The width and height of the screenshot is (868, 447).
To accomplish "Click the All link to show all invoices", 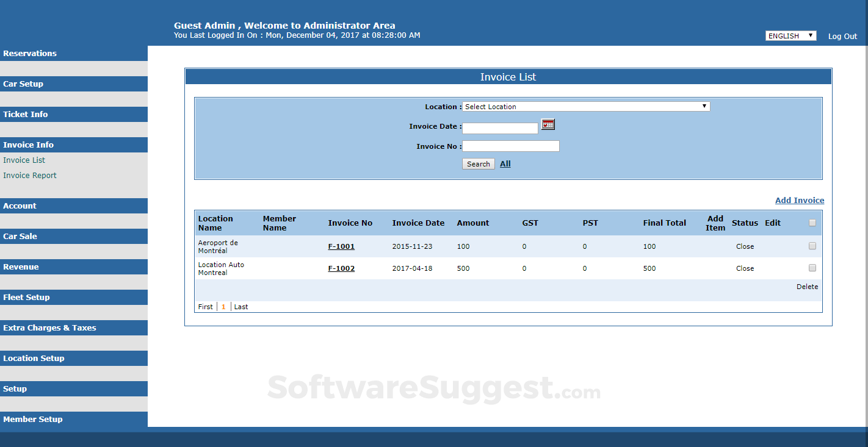I will (x=505, y=163).
